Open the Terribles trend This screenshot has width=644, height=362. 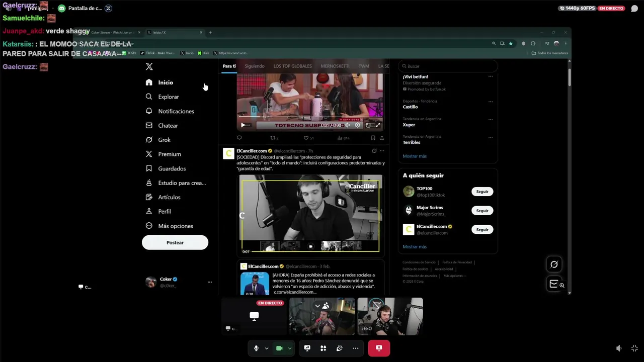pos(412,142)
